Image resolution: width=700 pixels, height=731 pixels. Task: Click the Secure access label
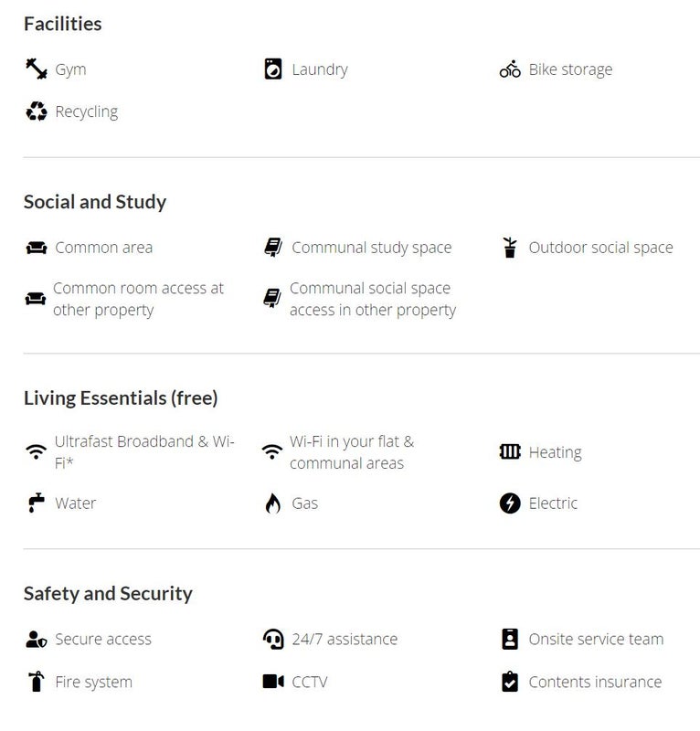pyautogui.click(x=103, y=640)
